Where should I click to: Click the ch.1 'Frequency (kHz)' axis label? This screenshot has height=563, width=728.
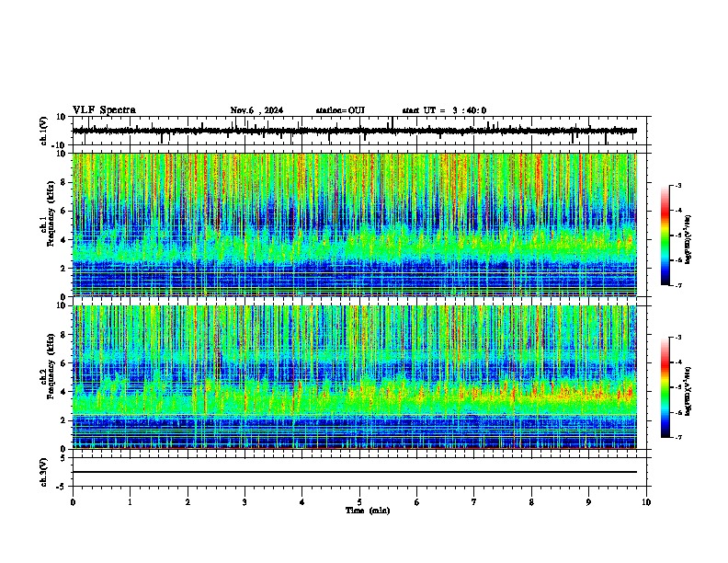[x=51, y=214]
